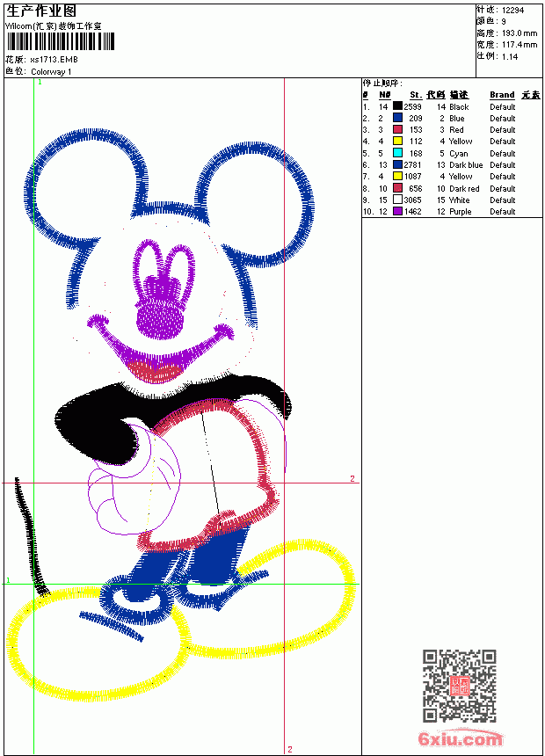
Task: Click the White swatch in row 9
Action: point(397,200)
